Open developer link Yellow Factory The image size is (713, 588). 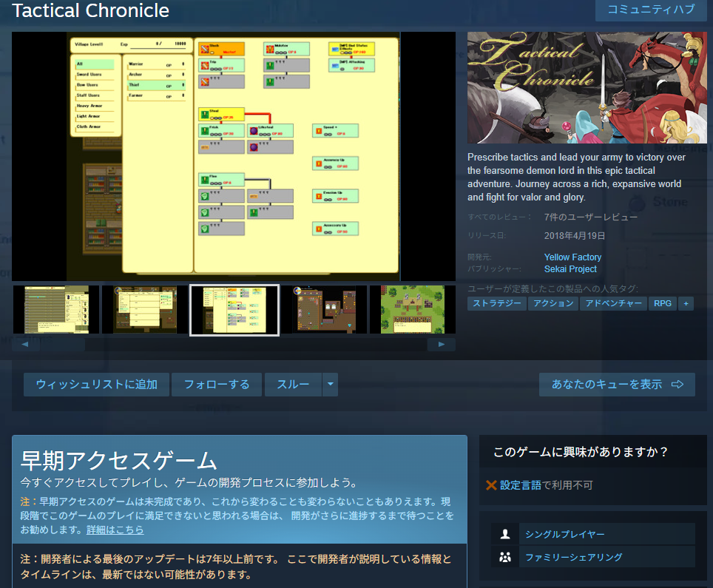(x=572, y=257)
